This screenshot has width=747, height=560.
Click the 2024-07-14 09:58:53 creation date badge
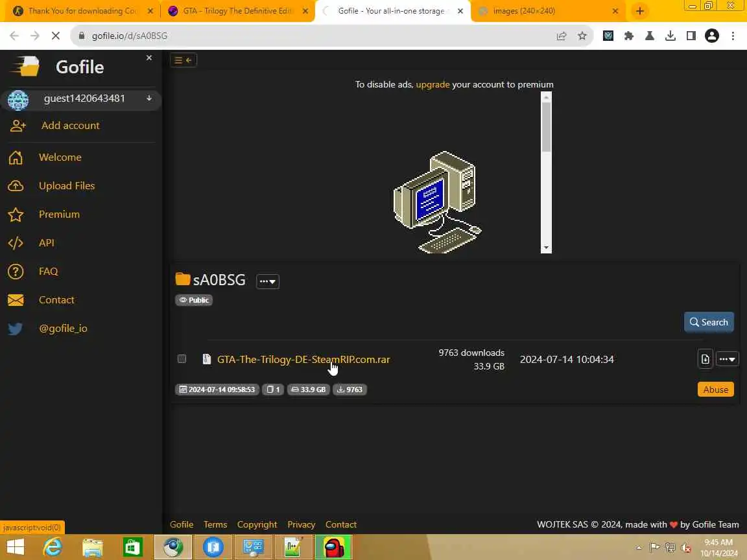coord(217,390)
